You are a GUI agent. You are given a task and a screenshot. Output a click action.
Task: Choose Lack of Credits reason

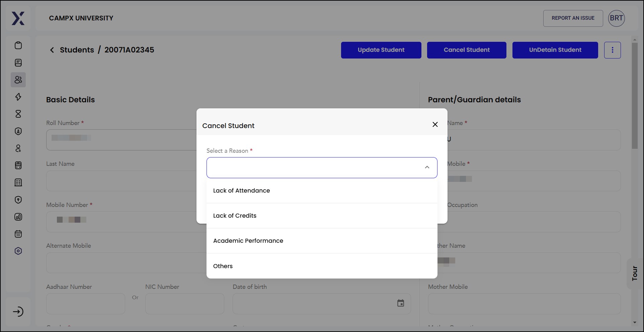click(x=322, y=216)
